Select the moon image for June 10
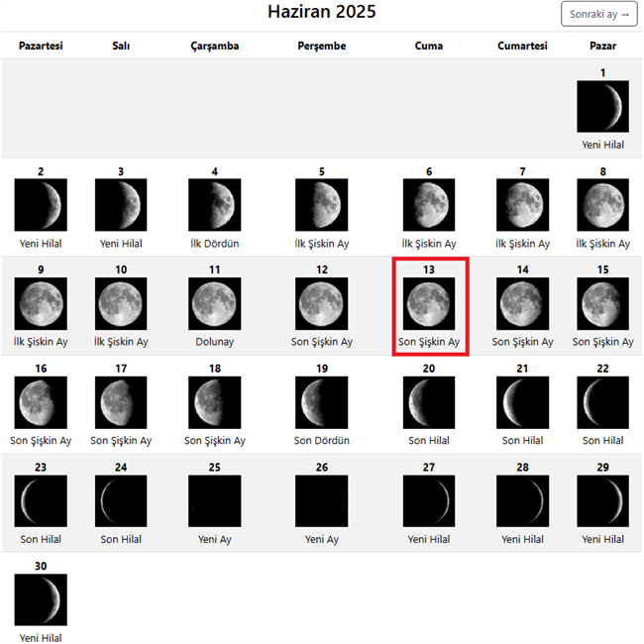644x644 pixels. click(x=121, y=303)
